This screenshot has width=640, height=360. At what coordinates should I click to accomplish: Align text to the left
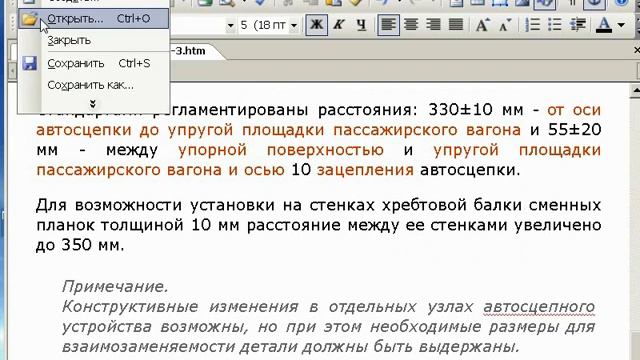pyautogui.click(x=388, y=25)
